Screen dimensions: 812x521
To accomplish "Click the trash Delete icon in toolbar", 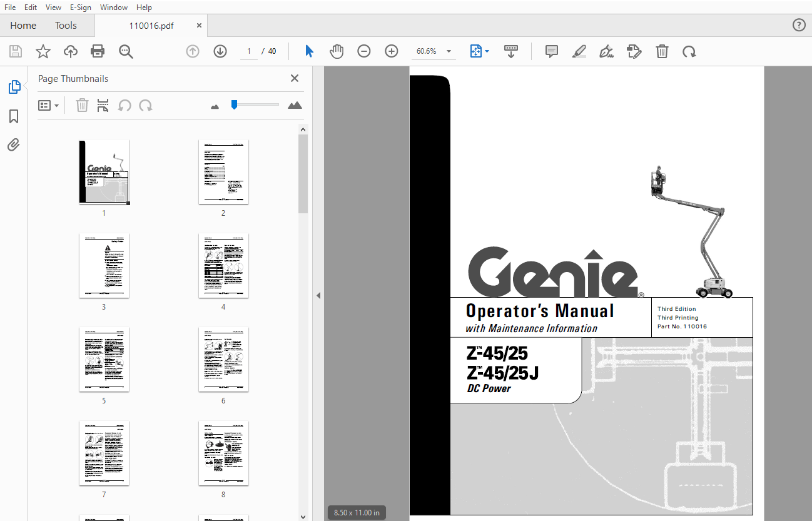I will (x=662, y=51).
